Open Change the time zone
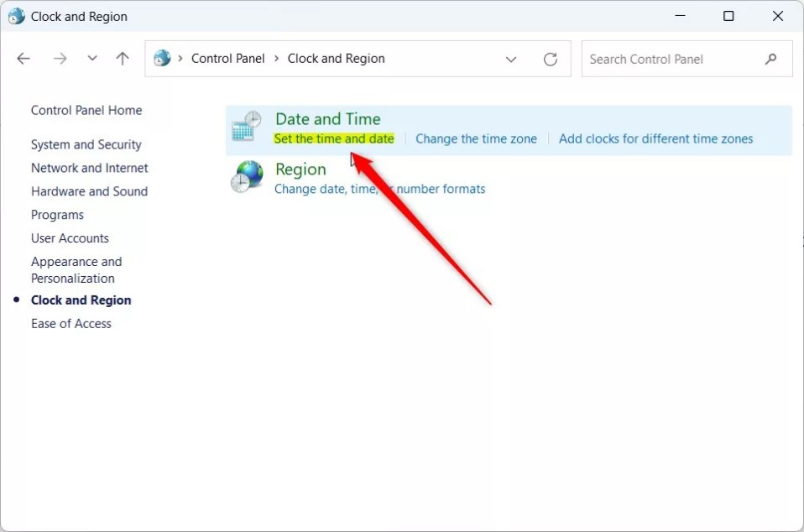This screenshot has width=804, height=532. tap(476, 138)
